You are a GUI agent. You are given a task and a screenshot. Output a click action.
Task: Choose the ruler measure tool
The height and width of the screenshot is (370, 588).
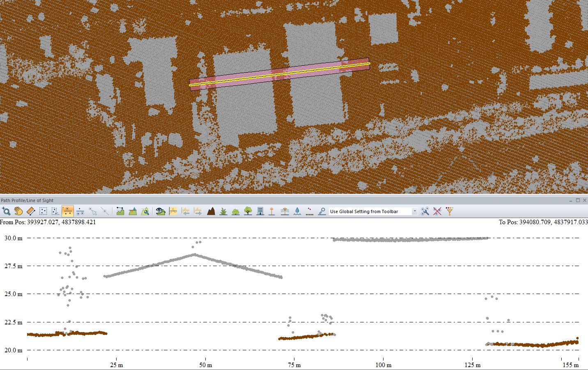coord(31,211)
